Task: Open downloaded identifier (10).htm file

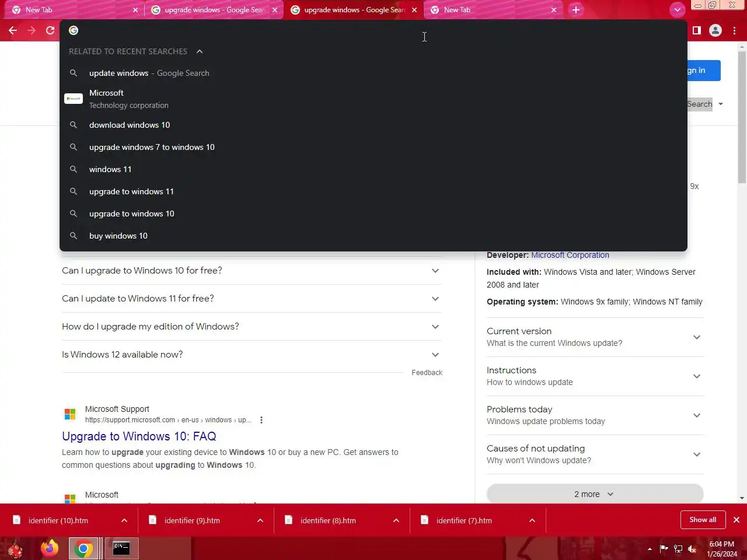Action: click(58, 520)
